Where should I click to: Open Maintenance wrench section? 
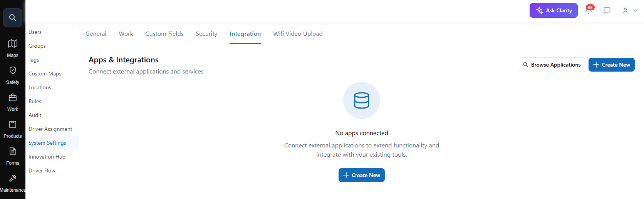tap(13, 183)
